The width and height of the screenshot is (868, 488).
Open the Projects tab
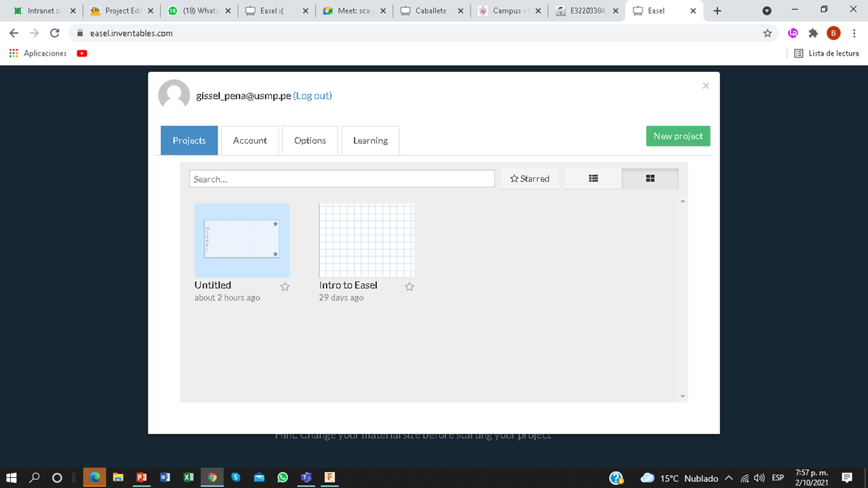click(189, 140)
